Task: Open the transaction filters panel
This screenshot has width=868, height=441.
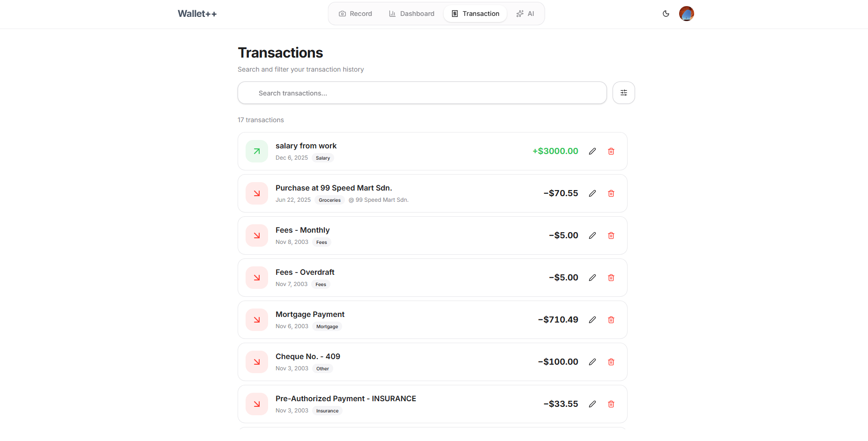Action: pyautogui.click(x=624, y=93)
